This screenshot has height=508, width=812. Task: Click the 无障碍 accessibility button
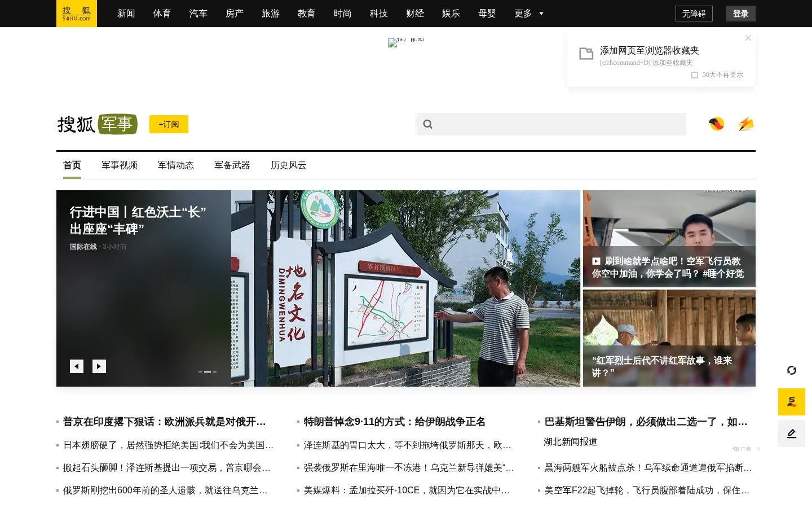(694, 14)
